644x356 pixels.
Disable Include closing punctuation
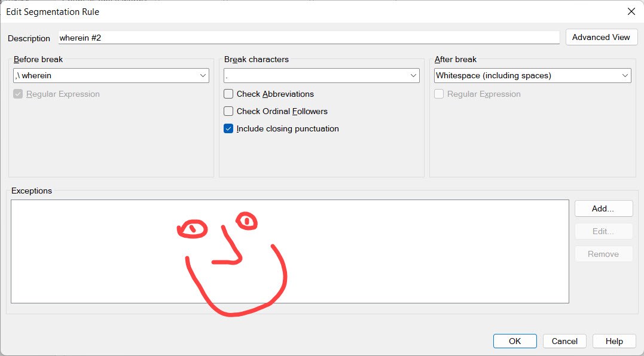pyautogui.click(x=228, y=128)
